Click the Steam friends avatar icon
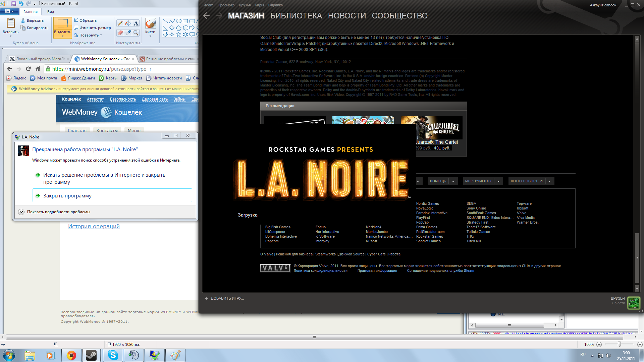The height and width of the screenshot is (362, 644). pos(634,303)
